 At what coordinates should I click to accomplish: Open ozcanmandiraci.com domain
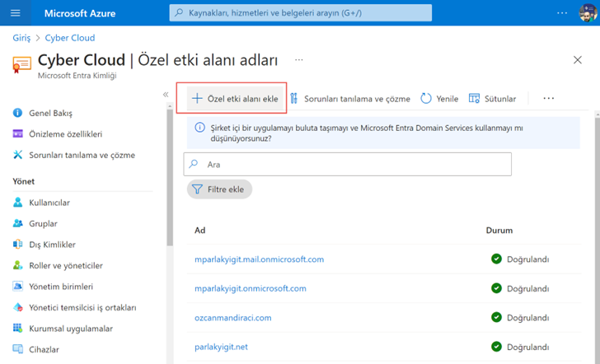(x=232, y=318)
